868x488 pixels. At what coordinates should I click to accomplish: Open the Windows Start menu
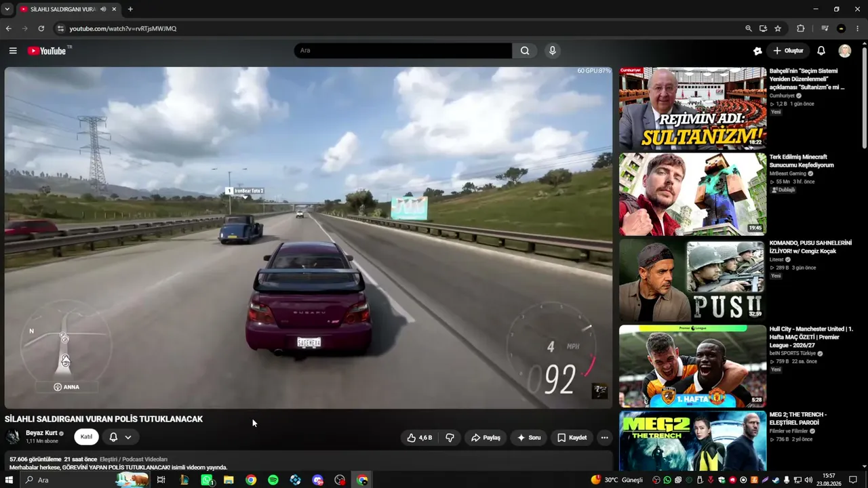pos(9,480)
